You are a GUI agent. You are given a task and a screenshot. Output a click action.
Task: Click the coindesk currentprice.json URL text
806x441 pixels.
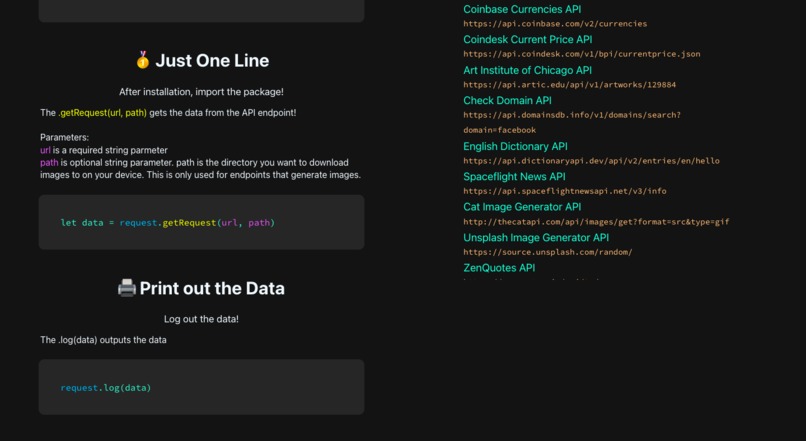(x=581, y=54)
